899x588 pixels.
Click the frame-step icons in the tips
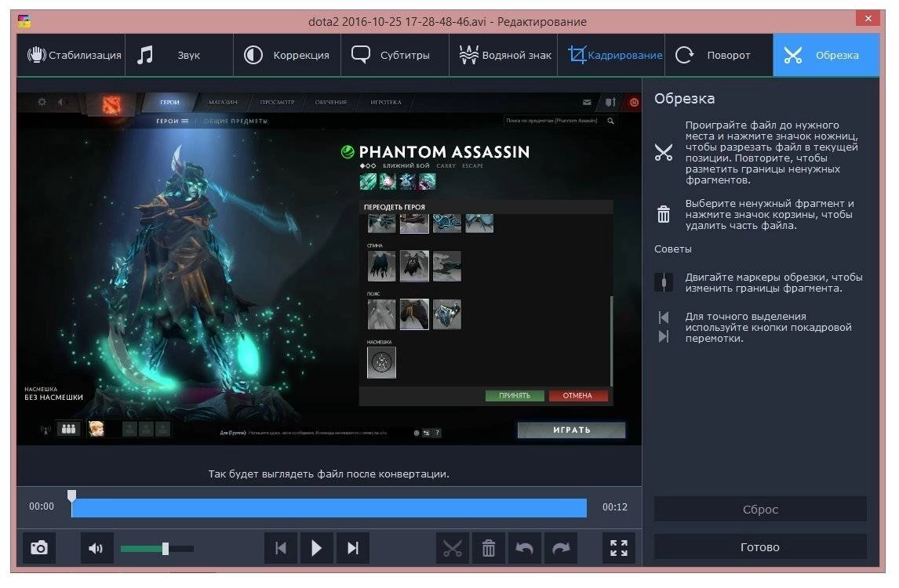coord(664,327)
